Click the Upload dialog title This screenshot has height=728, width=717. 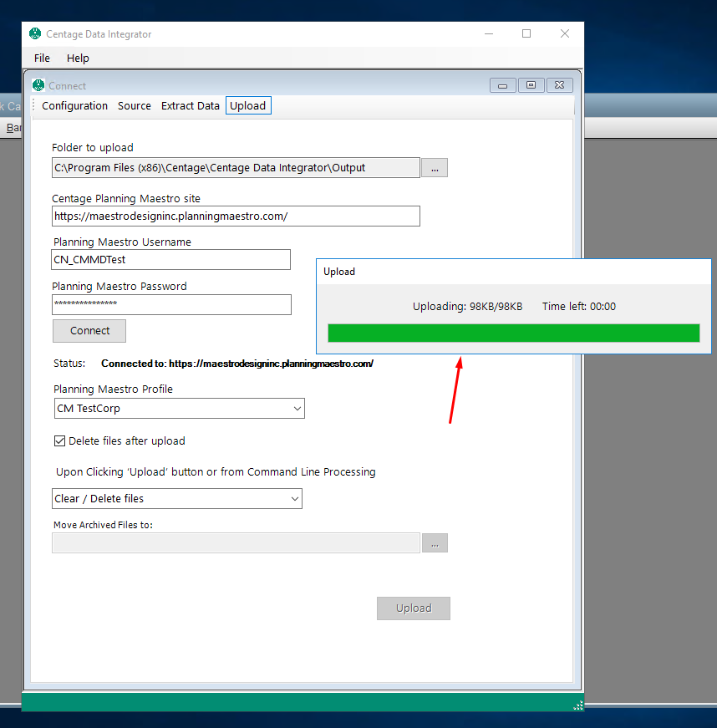(x=339, y=272)
